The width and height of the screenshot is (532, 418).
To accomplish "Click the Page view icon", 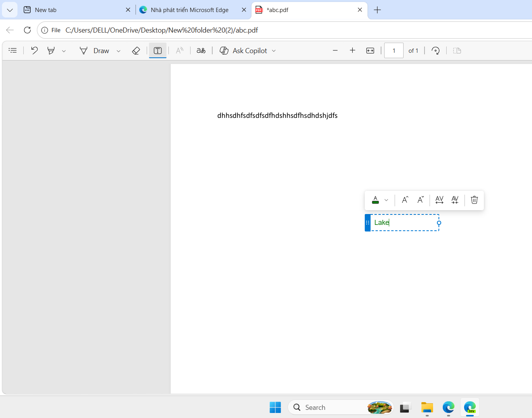I will pyautogui.click(x=457, y=50).
